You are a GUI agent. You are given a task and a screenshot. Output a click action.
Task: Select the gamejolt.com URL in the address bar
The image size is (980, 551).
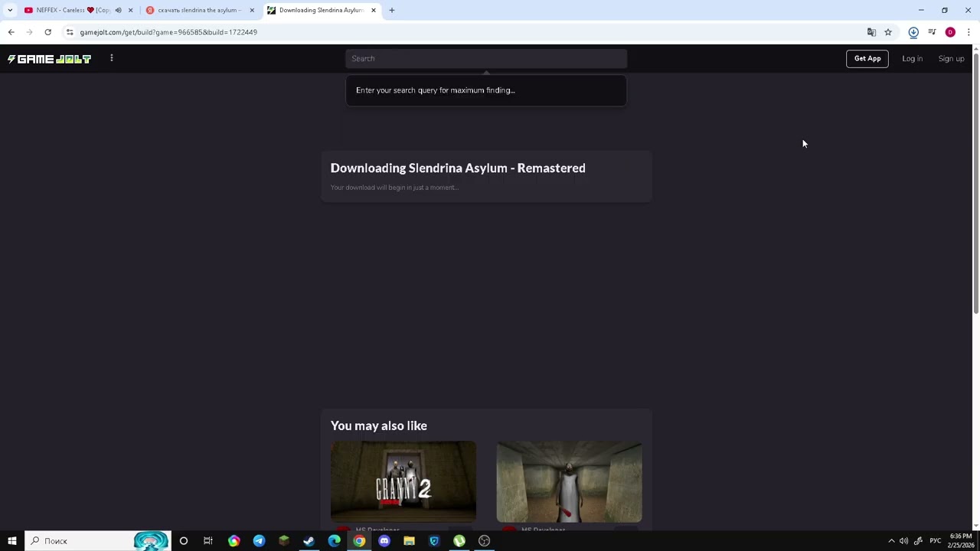click(x=168, y=32)
